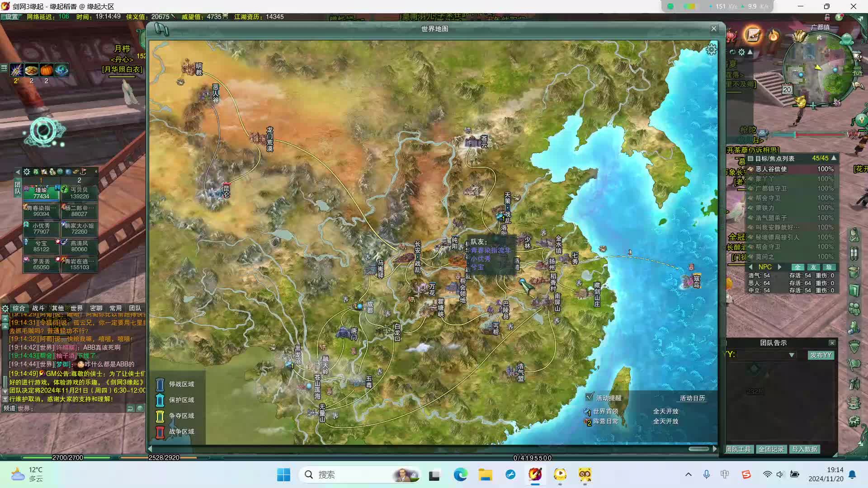Viewport: 868px width, 488px height.
Task: Switch to the 世界 chat tab
Action: [76, 308]
